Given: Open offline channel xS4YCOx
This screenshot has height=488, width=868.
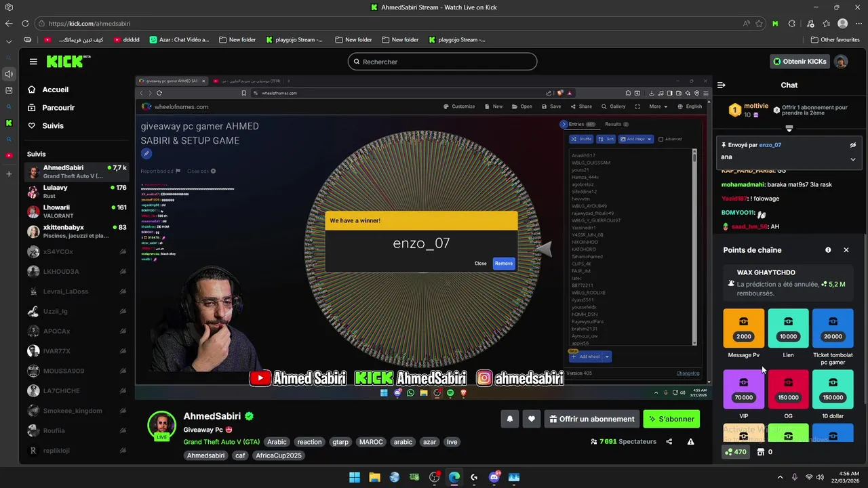Looking at the screenshot, I should pyautogui.click(x=77, y=251).
